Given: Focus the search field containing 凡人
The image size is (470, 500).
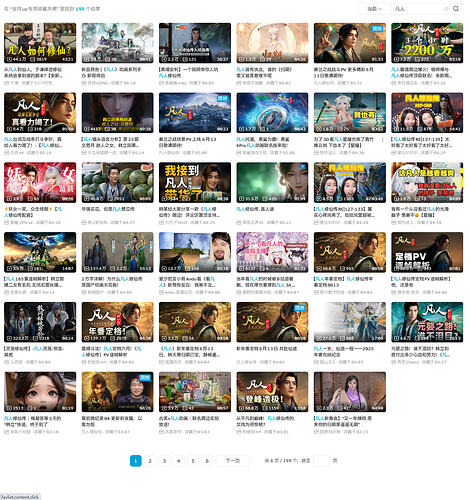Looking at the screenshot, I should (x=418, y=9).
